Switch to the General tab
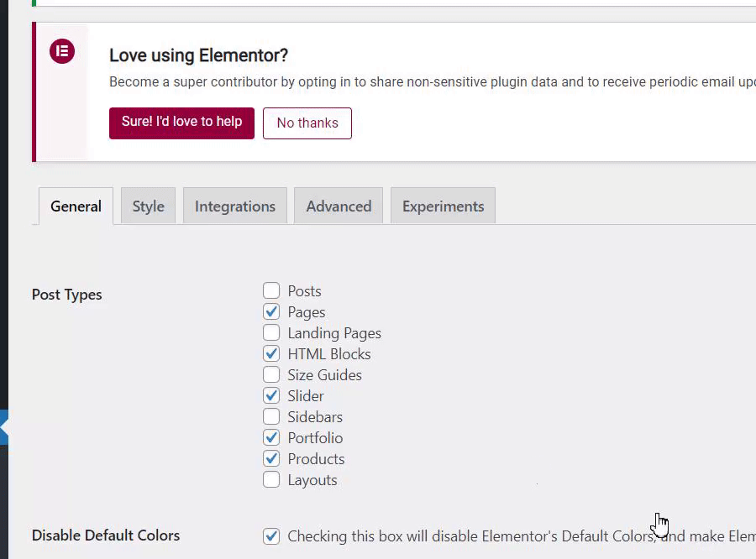 point(76,206)
